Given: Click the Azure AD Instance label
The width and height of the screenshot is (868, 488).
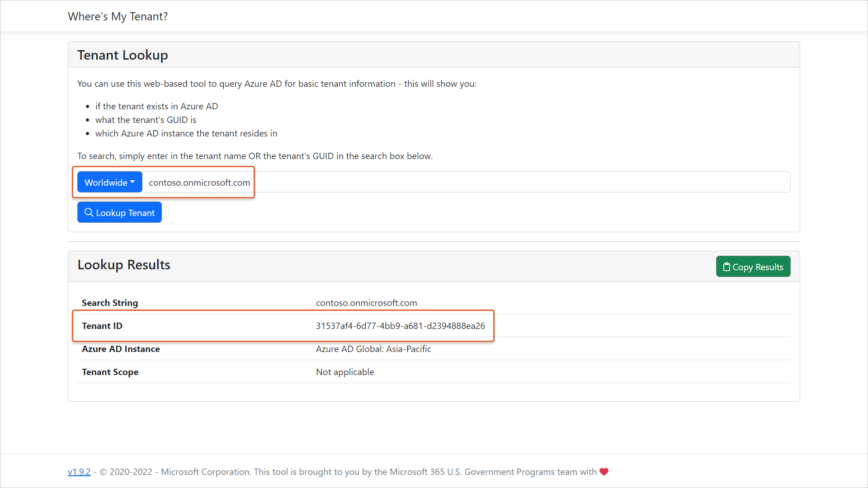Looking at the screenshot, I should tap(121, 349).
